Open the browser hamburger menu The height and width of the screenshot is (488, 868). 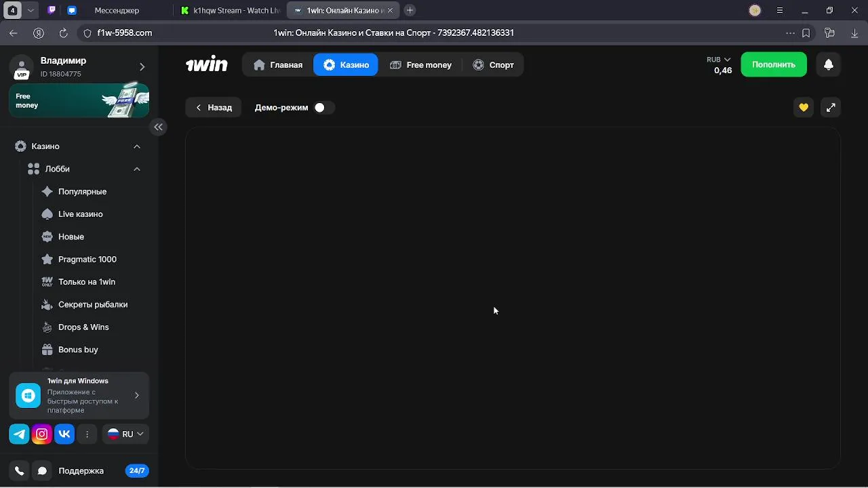780,10
